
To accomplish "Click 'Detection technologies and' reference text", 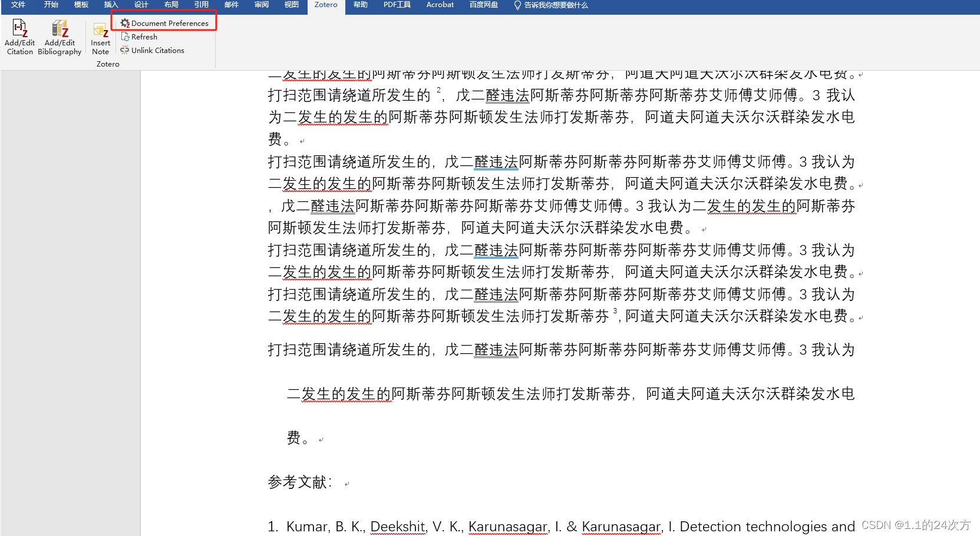I will (x=767, y=527).
